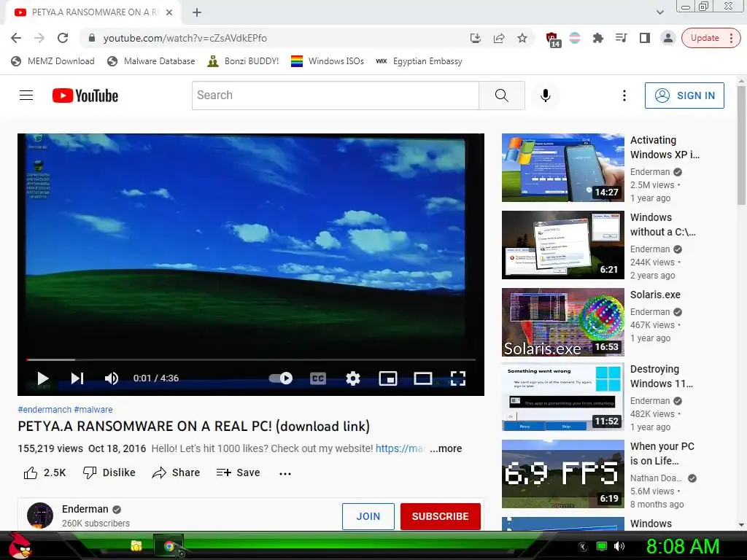Open Activating Windows XP video thumbnail
The width and height of the screenshot is (747, 560).
coord(562,168)
